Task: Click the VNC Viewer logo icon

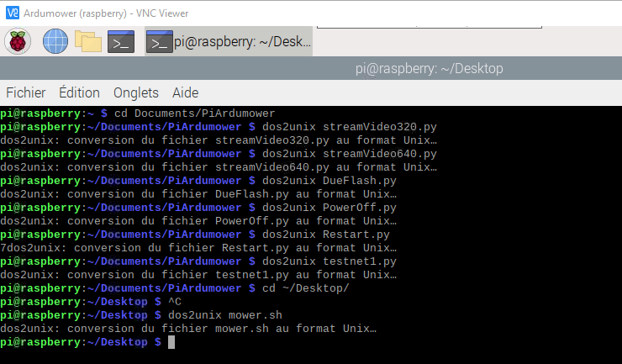Action: pyautogui.click(x=13, y=13)
